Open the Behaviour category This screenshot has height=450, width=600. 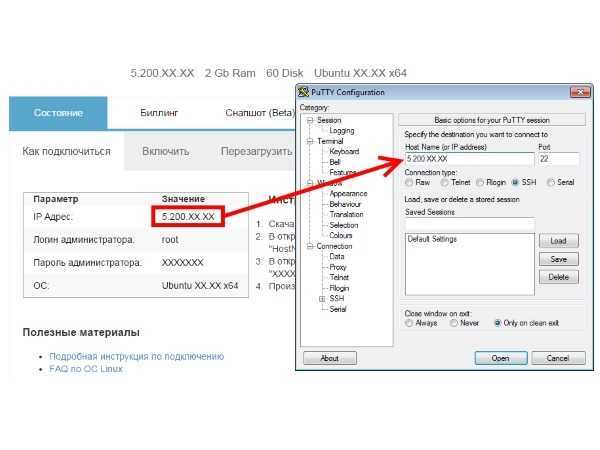[345, 204]
